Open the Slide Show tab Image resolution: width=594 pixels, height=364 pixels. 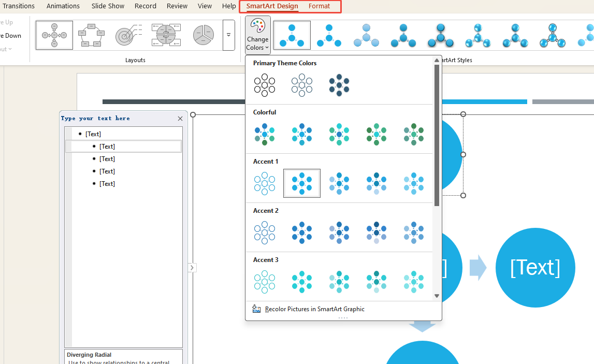pyautogui.click(x=108, y=6)
